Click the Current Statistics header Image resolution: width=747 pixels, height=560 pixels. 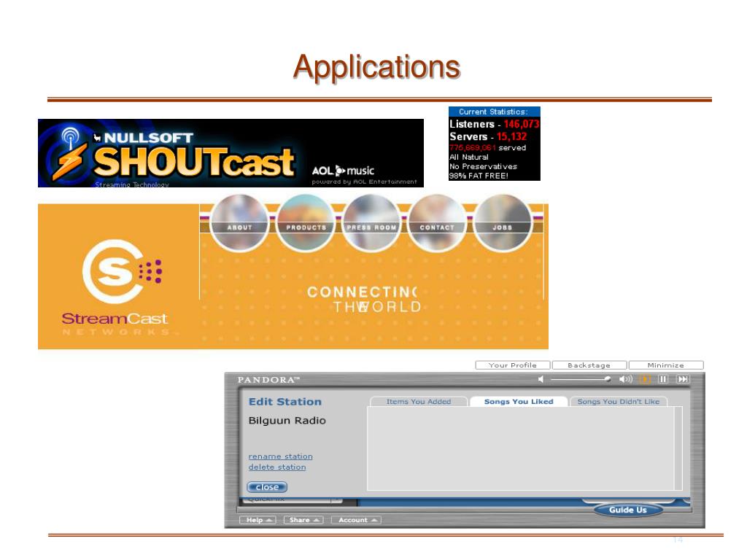point(494,112)
